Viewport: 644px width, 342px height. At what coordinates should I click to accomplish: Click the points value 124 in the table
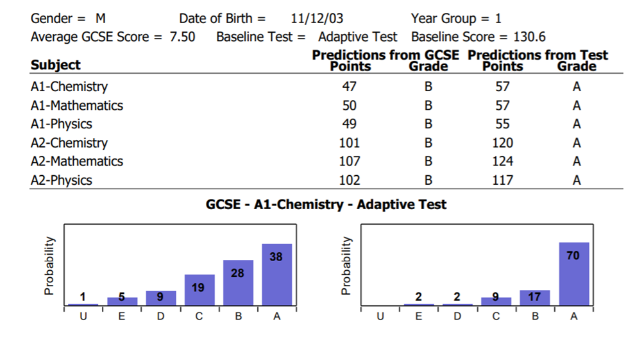(502, 161)
